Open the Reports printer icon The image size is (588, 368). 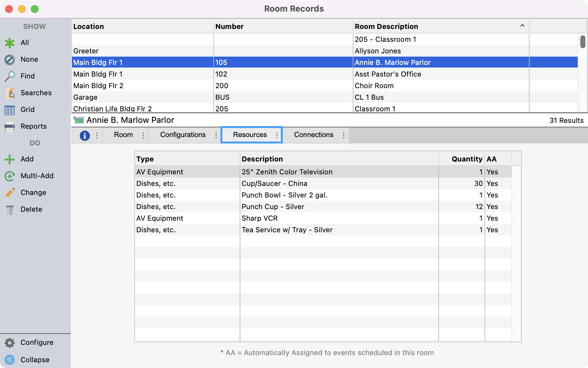coord(10,126)
